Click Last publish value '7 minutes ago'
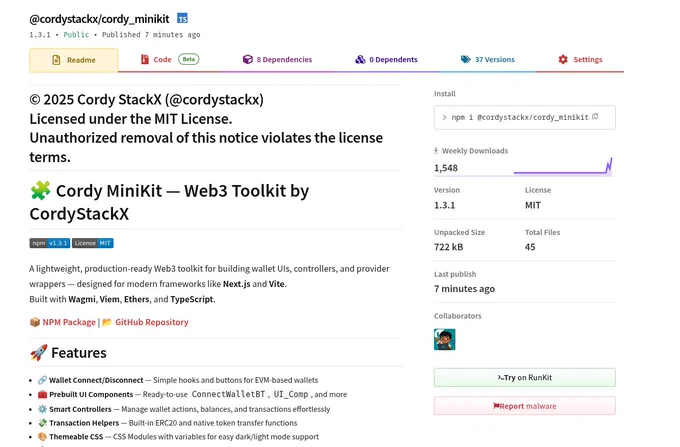The image size is (680, 447). tap(464, 289)
